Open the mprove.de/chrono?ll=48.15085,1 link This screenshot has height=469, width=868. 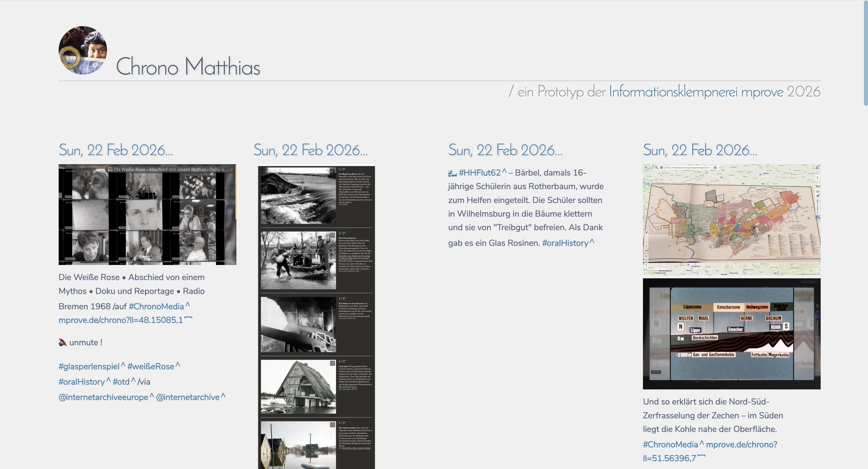click(x=125, y=320)
